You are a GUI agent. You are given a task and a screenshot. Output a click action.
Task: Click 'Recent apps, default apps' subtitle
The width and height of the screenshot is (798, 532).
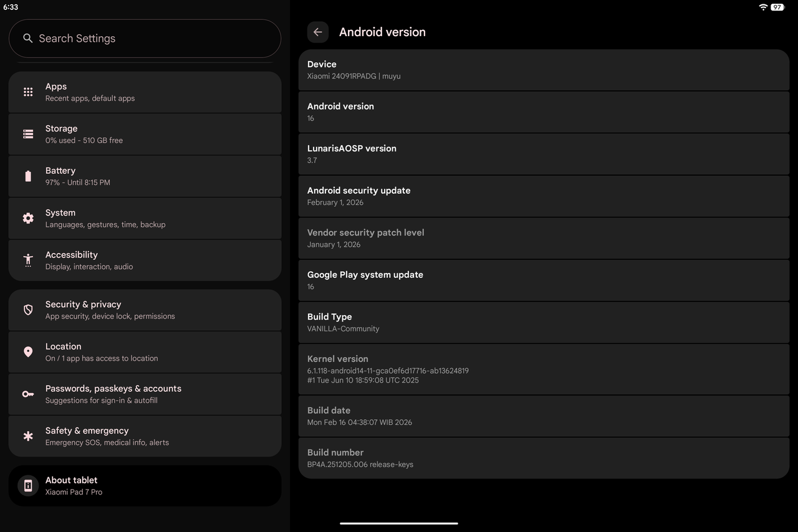pyautogui.click(x=90, y=98)
